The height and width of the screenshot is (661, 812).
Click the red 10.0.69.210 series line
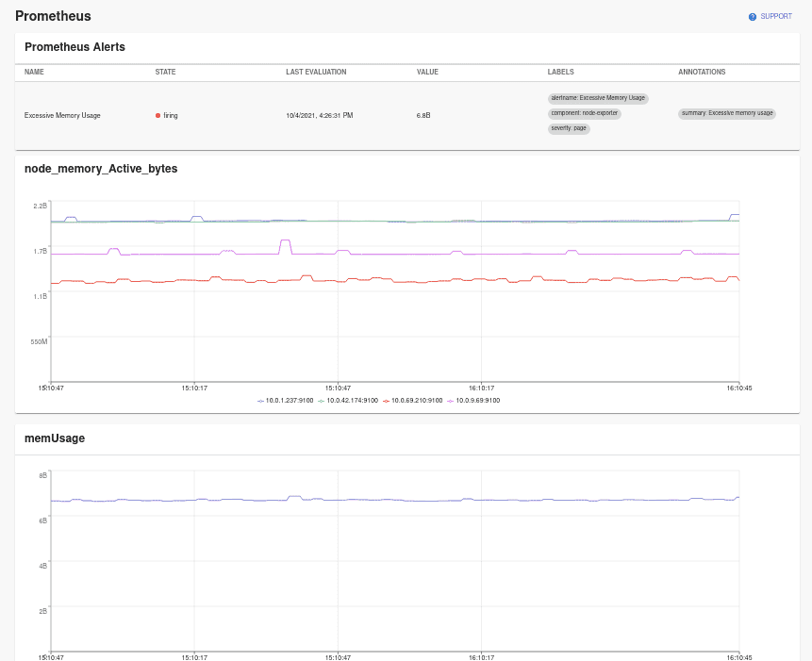(393, 280)
